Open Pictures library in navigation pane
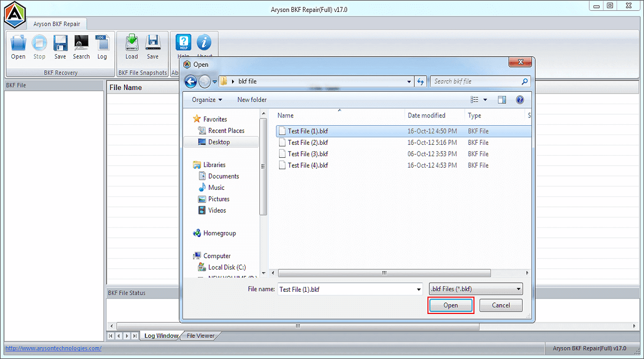Screen dimensions: 644x359 pyautogui.click(x=214, y=199)
